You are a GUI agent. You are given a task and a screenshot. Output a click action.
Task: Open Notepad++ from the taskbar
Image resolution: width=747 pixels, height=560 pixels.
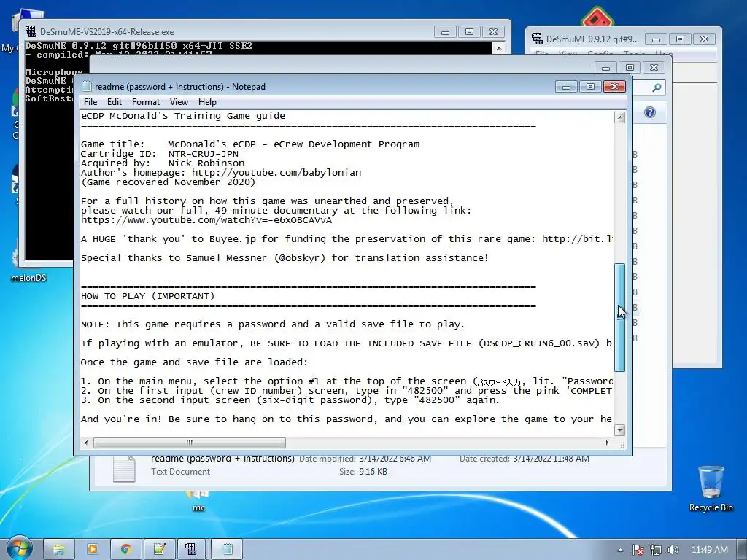[x=159, y=550]
